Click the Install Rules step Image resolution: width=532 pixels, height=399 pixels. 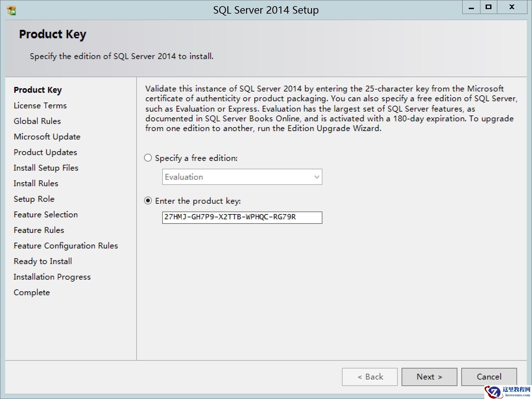tap(36, 183)
